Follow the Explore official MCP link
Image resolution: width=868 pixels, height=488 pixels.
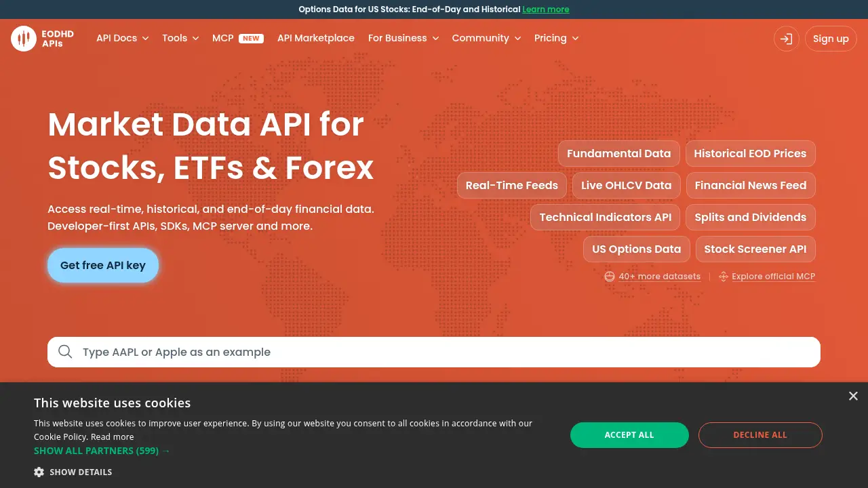773,277
